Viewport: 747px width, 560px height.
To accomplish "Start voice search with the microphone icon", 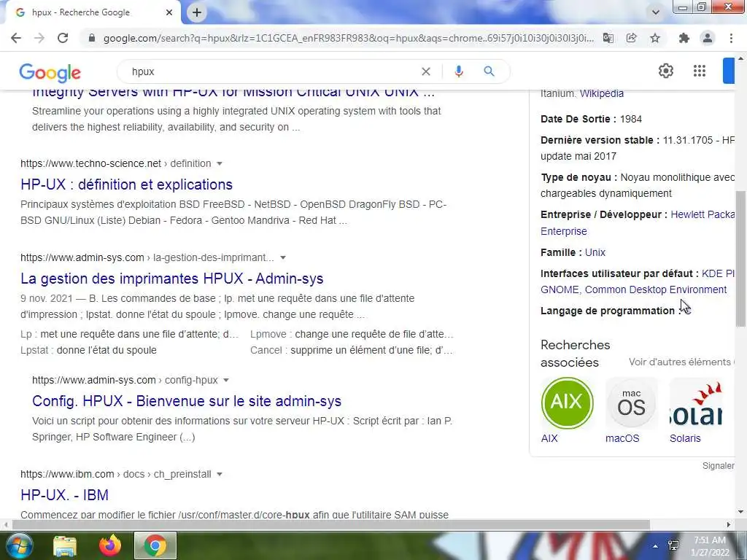I will (458, 71).
